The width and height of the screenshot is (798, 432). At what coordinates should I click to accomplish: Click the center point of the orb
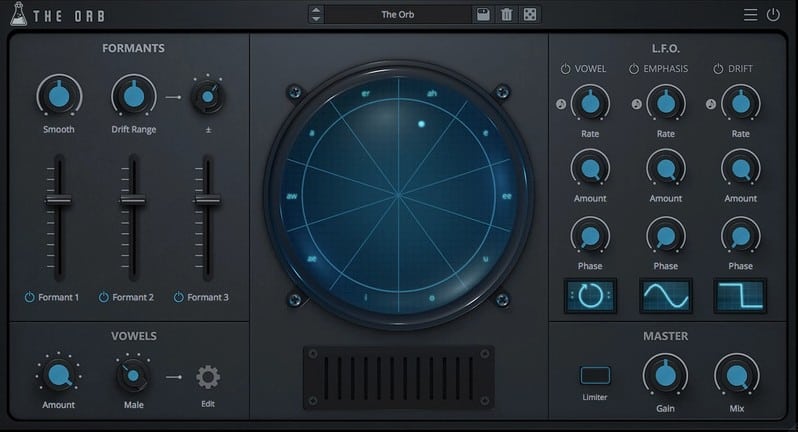[398, 194]
